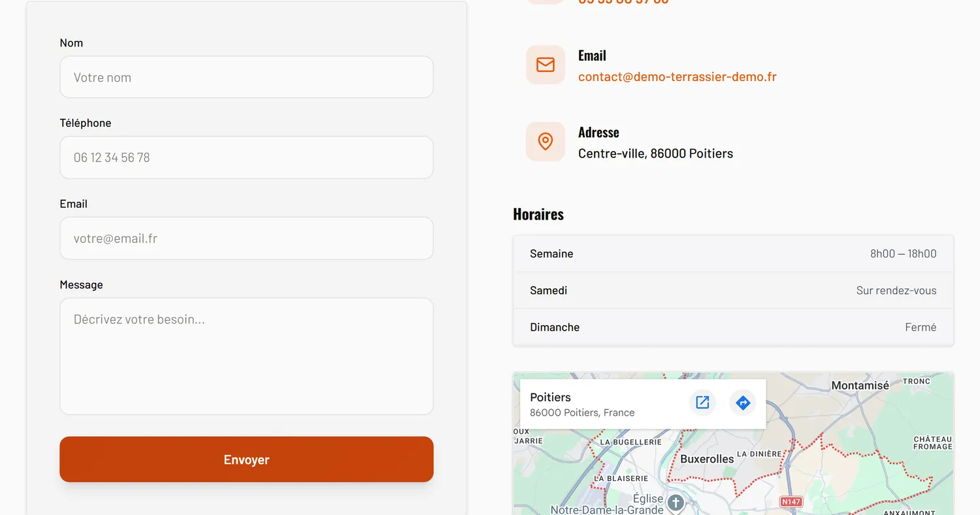This screenshot has height=515, width=980.
Task: Click the Buxerolles label on the map
Action: coord(707,459)
